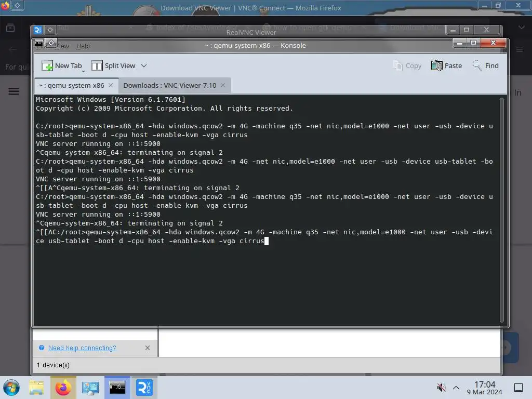This screenshot has height=399, width=532.
Task: Click the 1 device(s) status text
Action: (54, 365)
